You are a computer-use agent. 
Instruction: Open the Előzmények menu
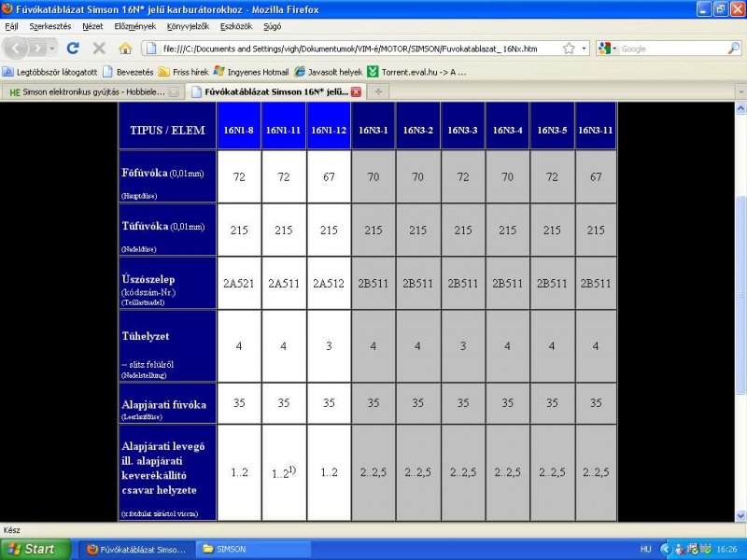click(x=134, y=26)
